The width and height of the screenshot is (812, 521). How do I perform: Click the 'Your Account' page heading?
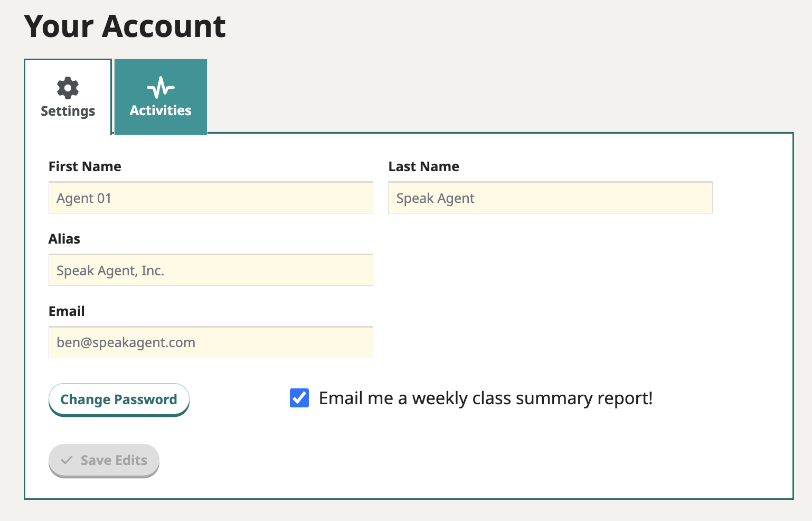[x=125, y=26]
